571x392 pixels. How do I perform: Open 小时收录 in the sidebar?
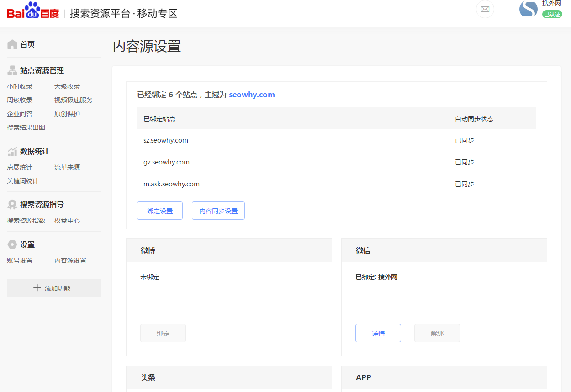point(19,86)
